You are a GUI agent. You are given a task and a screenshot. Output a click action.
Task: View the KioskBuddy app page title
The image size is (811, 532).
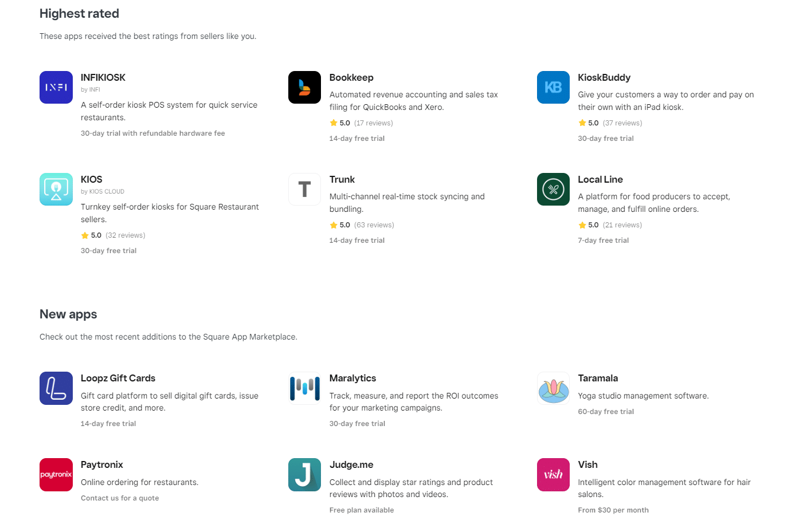(x=604, y=77)
